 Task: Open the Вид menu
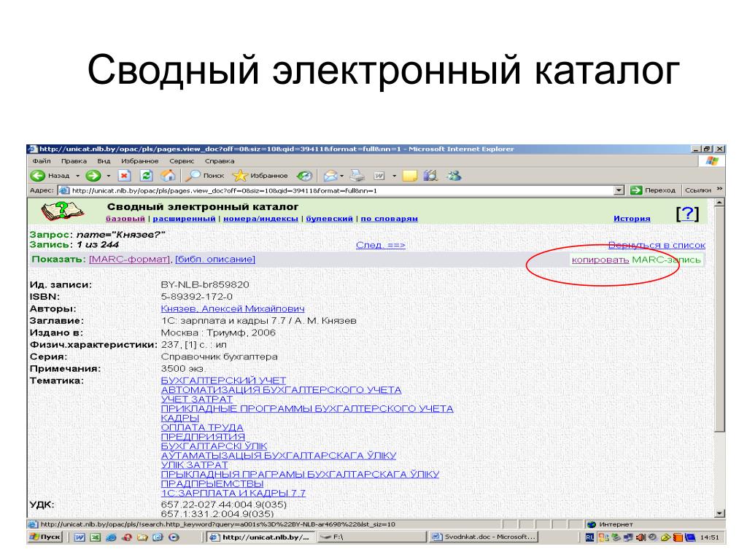(x=104, y=161)
